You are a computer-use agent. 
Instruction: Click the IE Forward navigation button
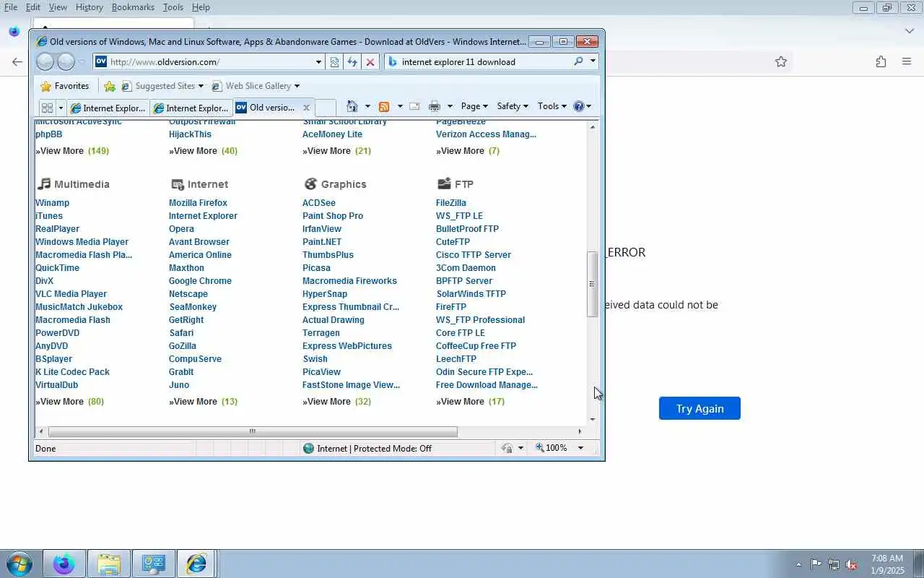(66, 62)
